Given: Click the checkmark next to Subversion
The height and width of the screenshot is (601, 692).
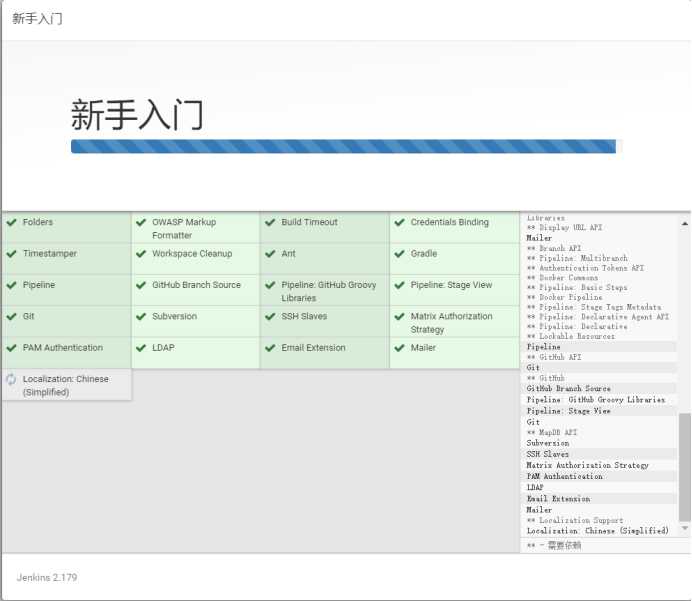Looking at the screenshot, I should pyautogui.click(x=141, y=316).
